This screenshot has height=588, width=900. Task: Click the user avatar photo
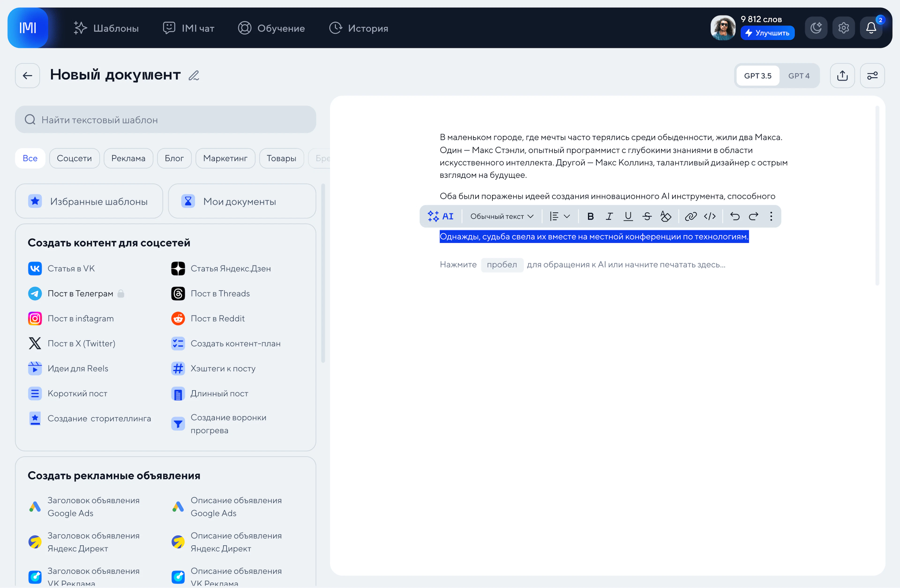point(723,28)
